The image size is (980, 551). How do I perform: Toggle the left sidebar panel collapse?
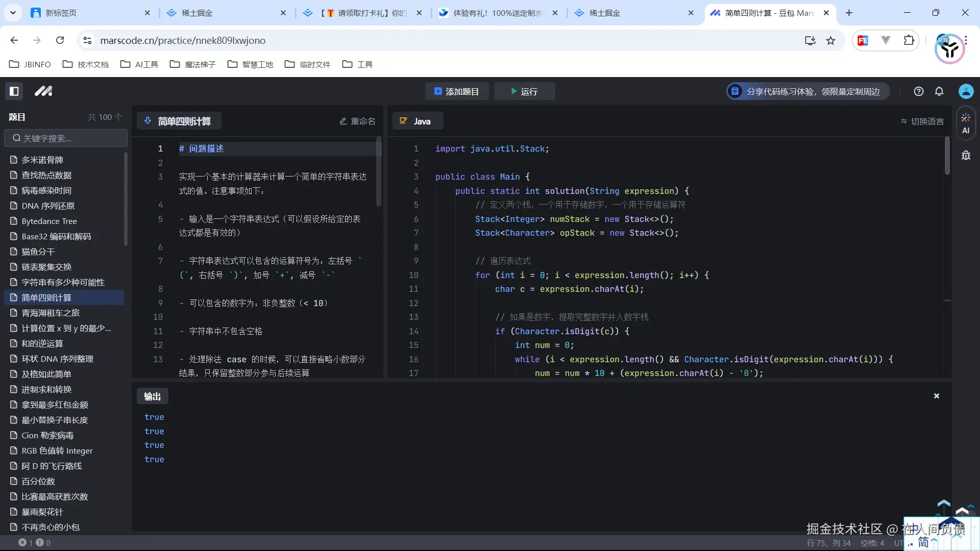[14, 91]
